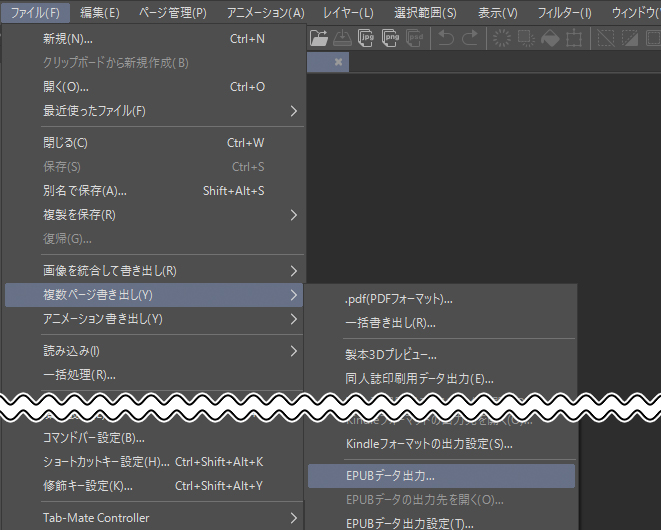Open ショートカットキー設定 from the File menu

click(150, 462)
